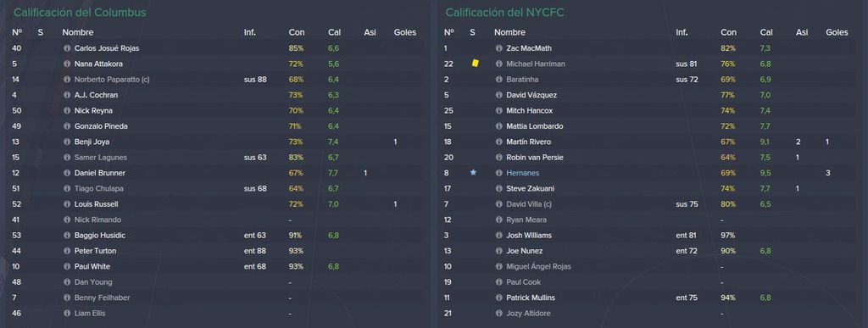Click info icon beside David Villa (c)
The image size is (868, 328).
(x=499, y=204)
